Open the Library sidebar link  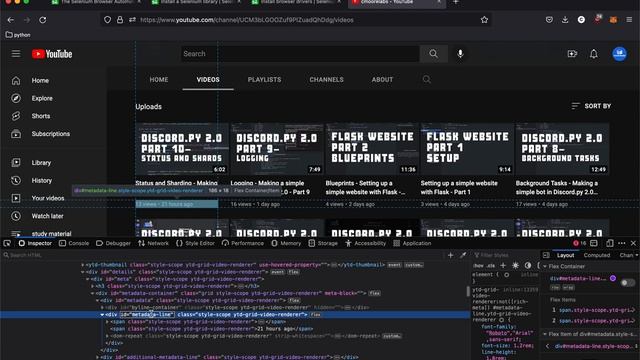(41, 162)
